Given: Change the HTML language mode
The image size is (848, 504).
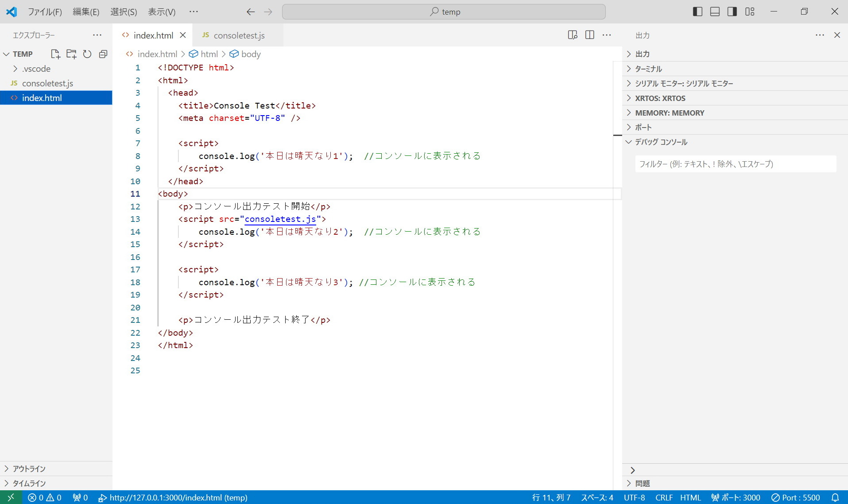Looking at the screenshot, I should tap(690, 497).
